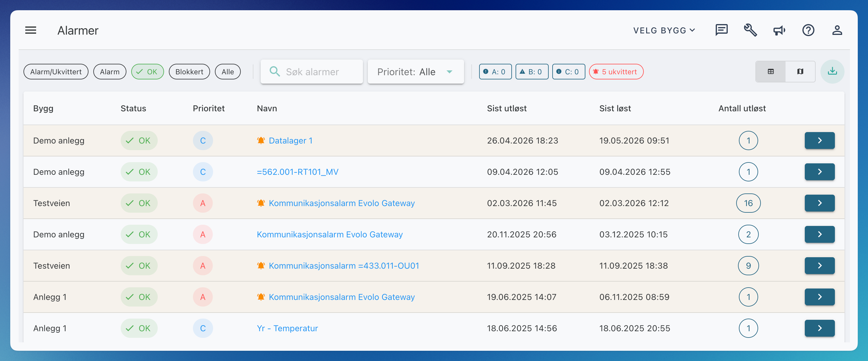Filter by Alarm/Ukvittert status chip

56,72
